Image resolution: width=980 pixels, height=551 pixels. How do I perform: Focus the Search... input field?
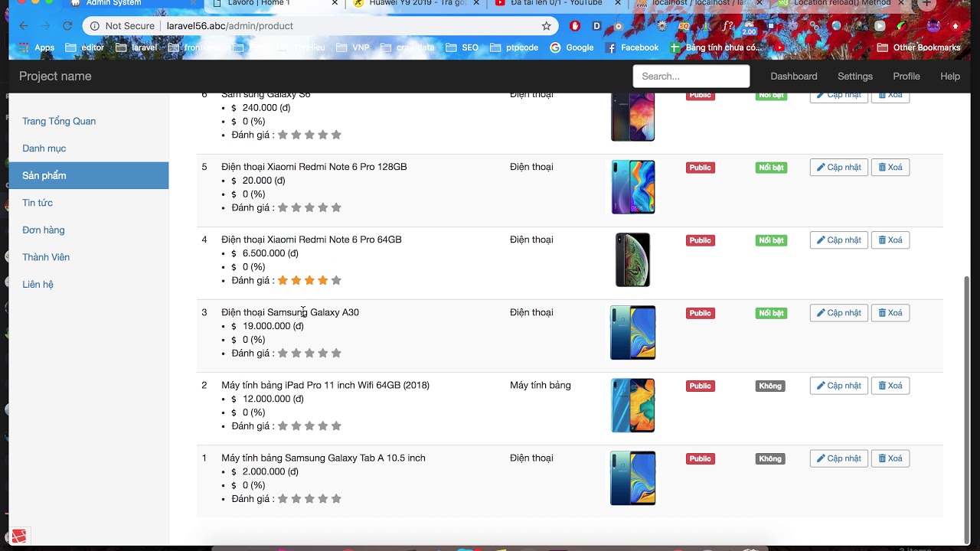691,77
